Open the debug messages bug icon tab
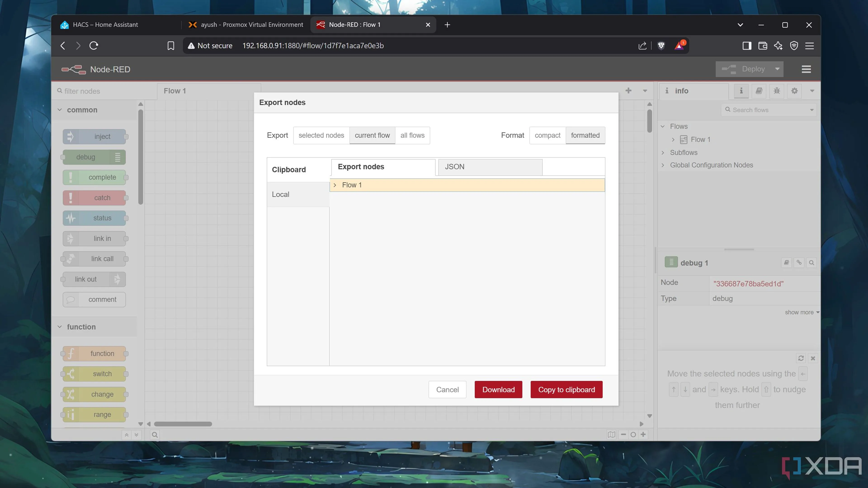This screenshot has width=868, height=488. [776, 91]
